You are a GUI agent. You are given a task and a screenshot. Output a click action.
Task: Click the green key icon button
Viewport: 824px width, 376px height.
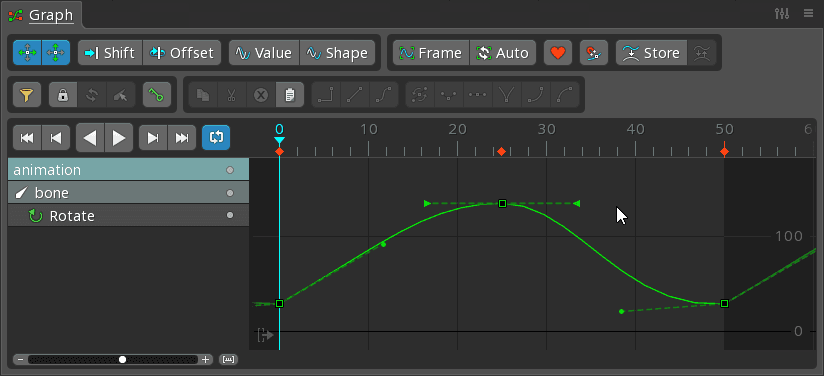pyautogui.click(x=157, y=95)
